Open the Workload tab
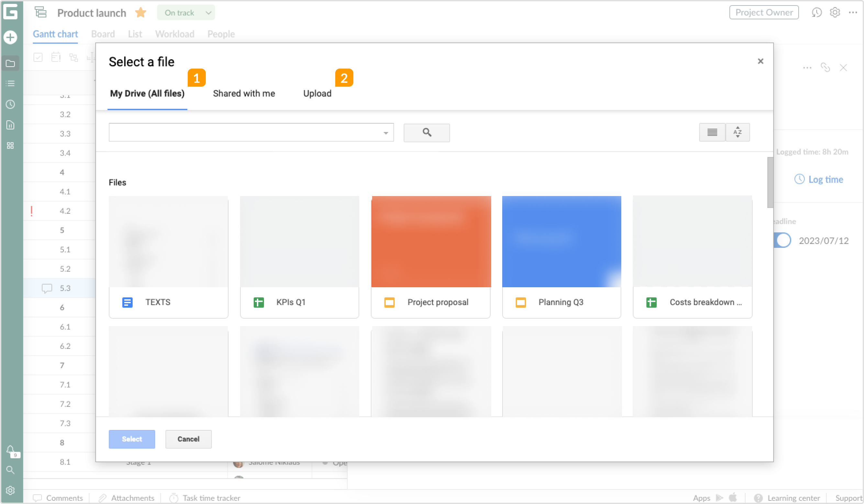The height and width of the screenshot is (504, 864). (x=174, y=34)
